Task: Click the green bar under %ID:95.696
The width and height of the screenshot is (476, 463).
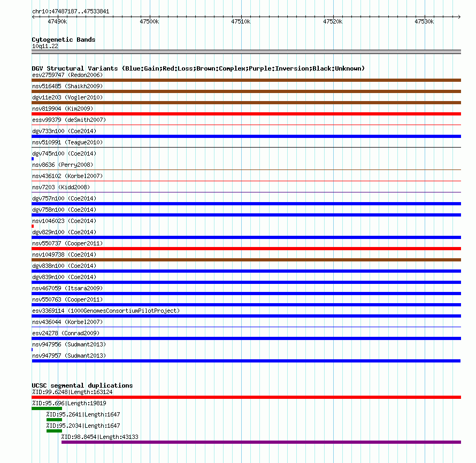Action: pos(47,408)
